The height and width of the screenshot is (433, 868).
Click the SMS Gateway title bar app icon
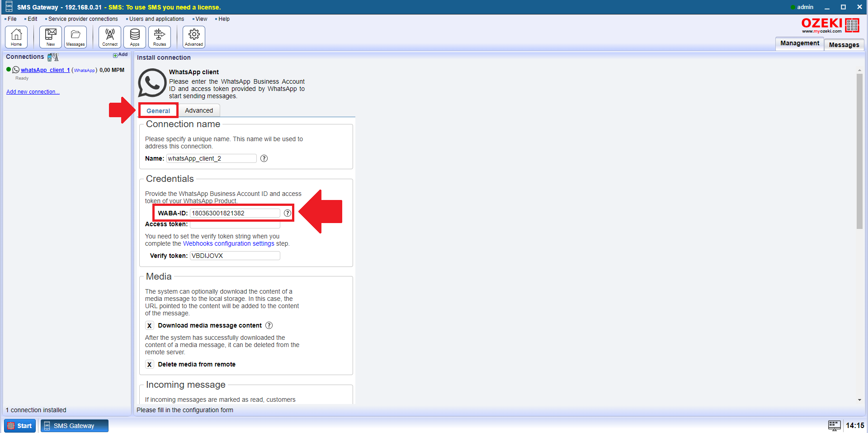coord(9,7)
